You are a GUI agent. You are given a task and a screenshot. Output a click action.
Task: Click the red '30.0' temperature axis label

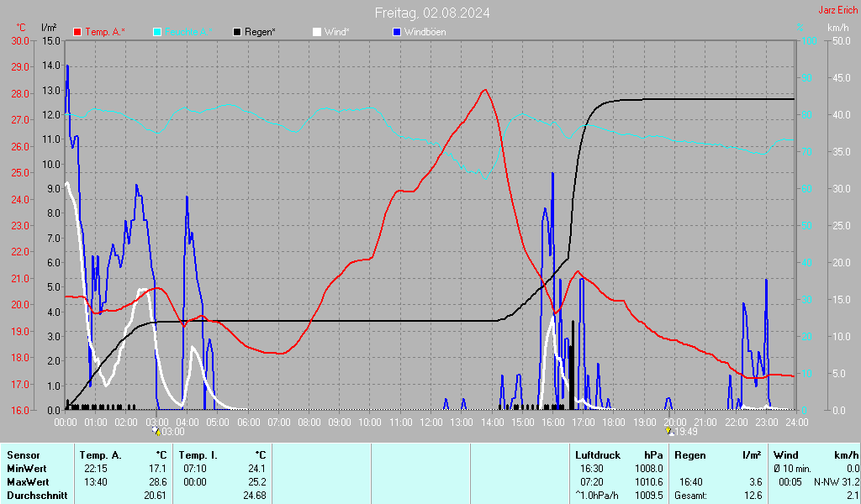20,41
